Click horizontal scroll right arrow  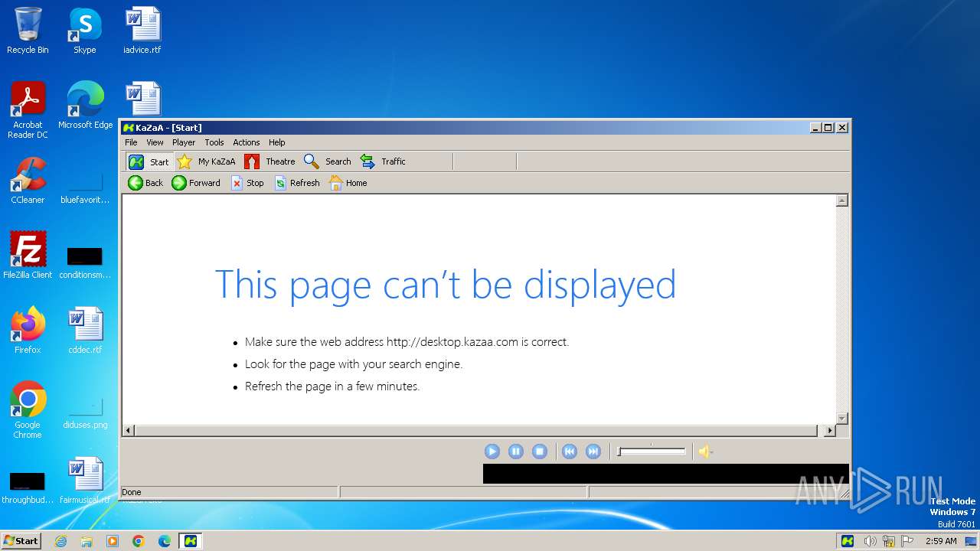pos(830,431)
